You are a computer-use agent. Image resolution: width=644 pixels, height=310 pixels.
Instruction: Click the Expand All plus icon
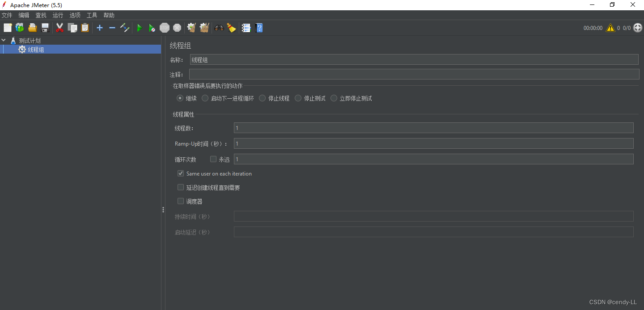(99, 28)
